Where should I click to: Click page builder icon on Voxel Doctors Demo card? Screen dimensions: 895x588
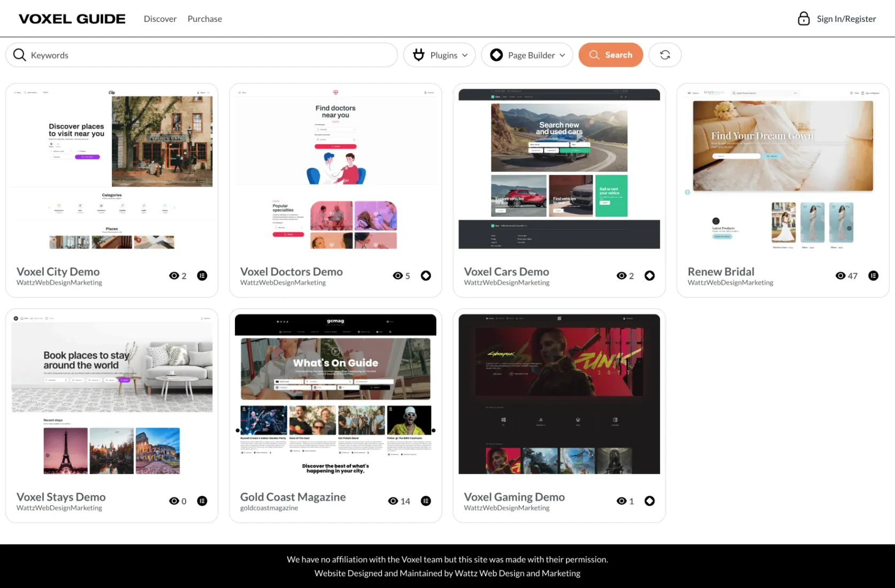[426, 276]
